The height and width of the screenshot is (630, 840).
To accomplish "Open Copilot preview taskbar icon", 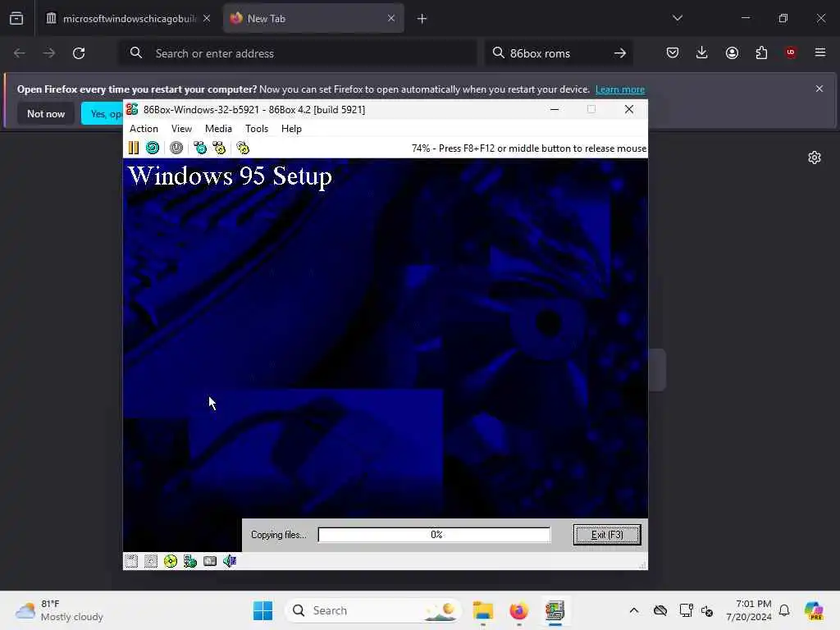I will [814, 610].
